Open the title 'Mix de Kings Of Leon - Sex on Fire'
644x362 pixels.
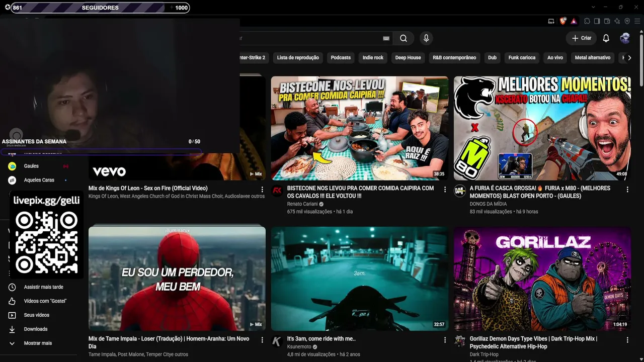(x=148, y=189)
